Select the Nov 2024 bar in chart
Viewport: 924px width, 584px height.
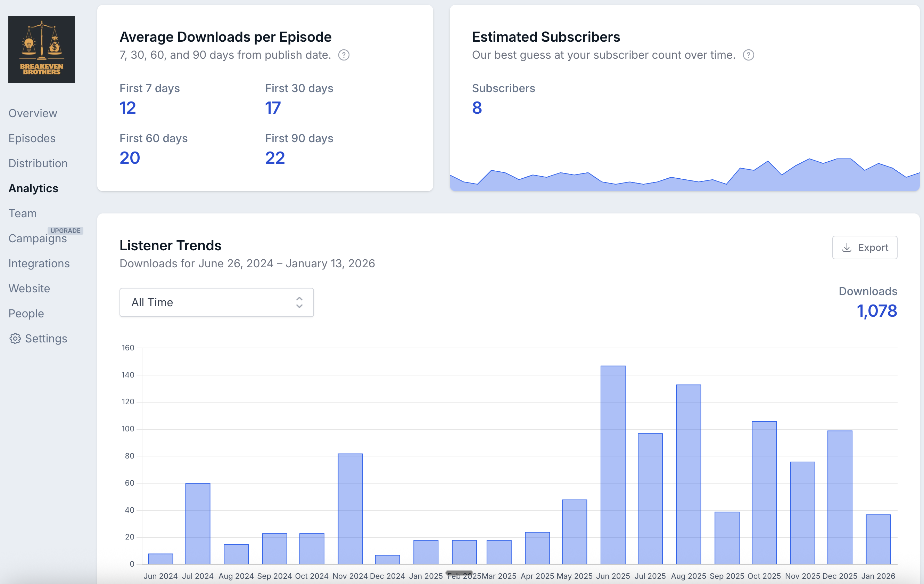[x=350, y=509]
